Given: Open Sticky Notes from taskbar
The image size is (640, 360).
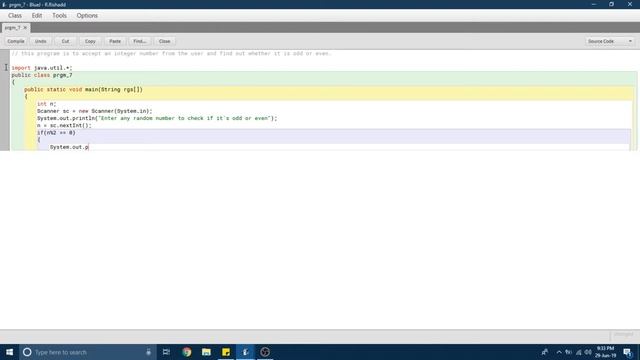Looking at the screenshot, I should tap(226, 352).
